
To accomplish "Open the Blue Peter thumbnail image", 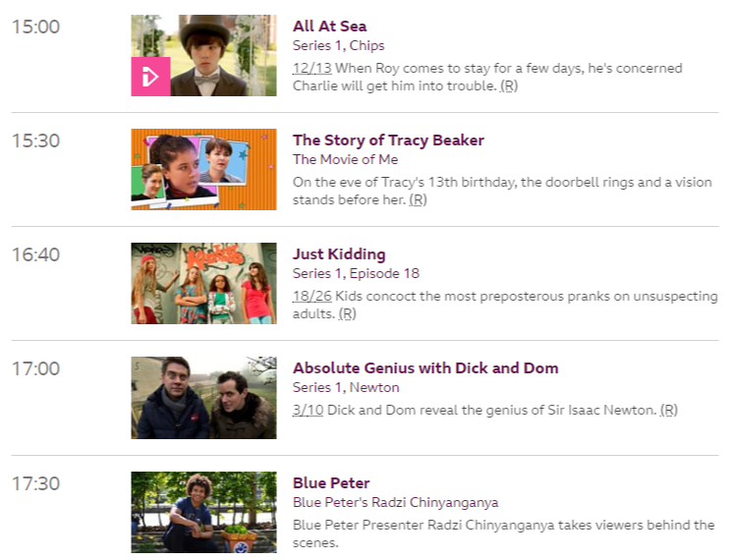I will pyautogui.click(x=203, y=512).
